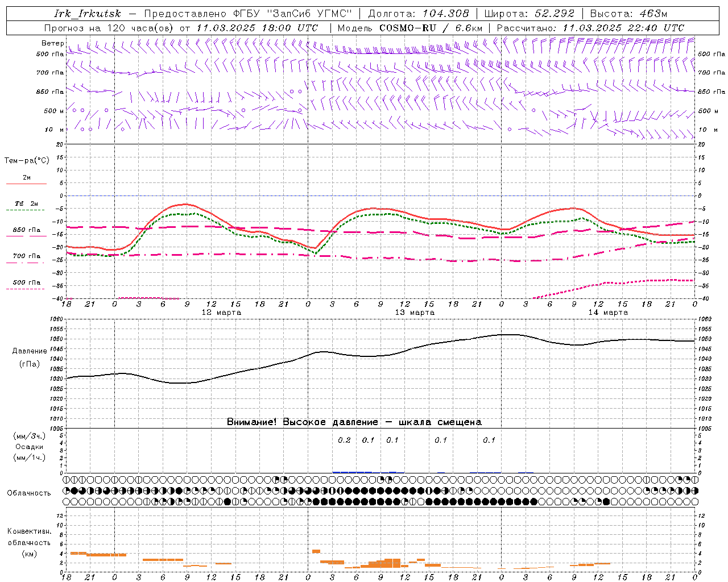Click 20 at top of left temperature axis
Image resolution: width=728 pixels, height=582 pixels.
click(x=61, y=144)
